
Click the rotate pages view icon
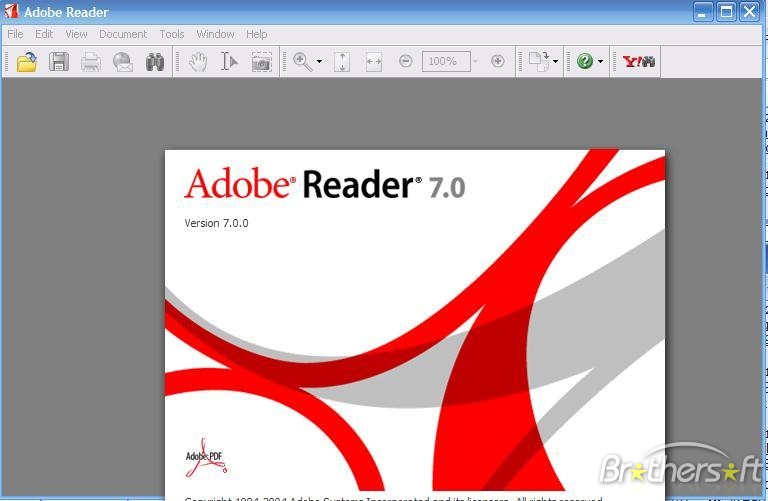pyautogui.click(x=540, y=62)
